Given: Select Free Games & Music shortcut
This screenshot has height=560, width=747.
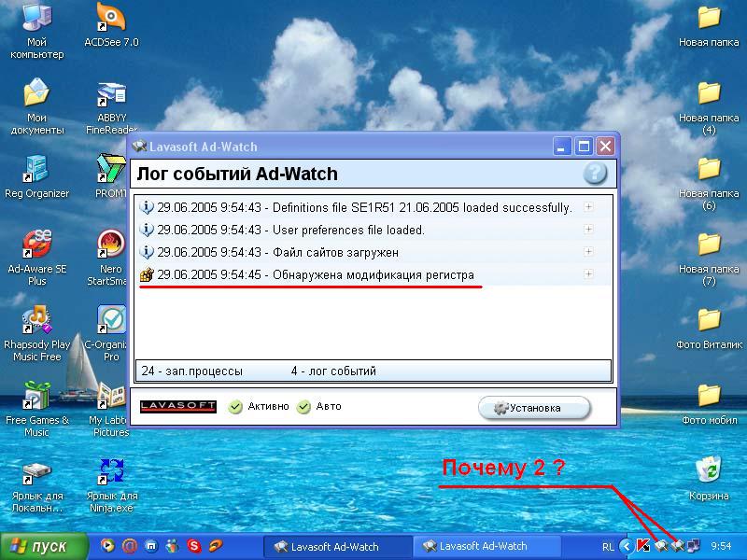Looking at the screenshot, I should click(36, 409).
